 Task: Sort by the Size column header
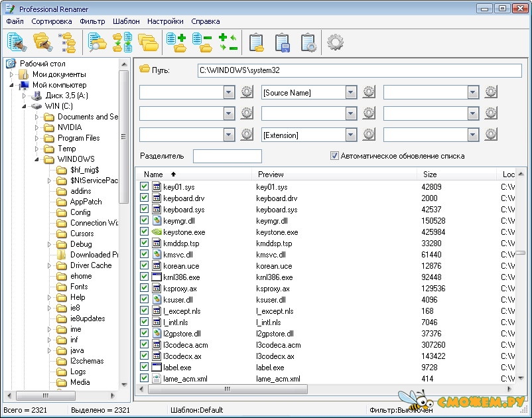click(x=456, y=174)
